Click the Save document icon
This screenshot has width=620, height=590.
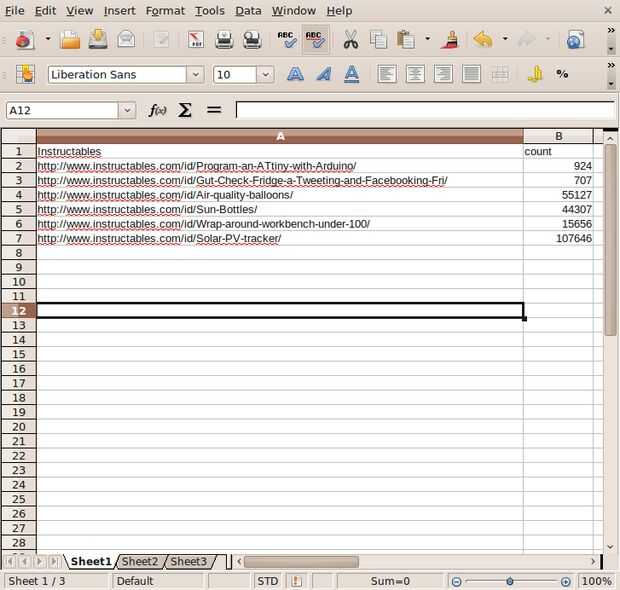pos(98,40)
